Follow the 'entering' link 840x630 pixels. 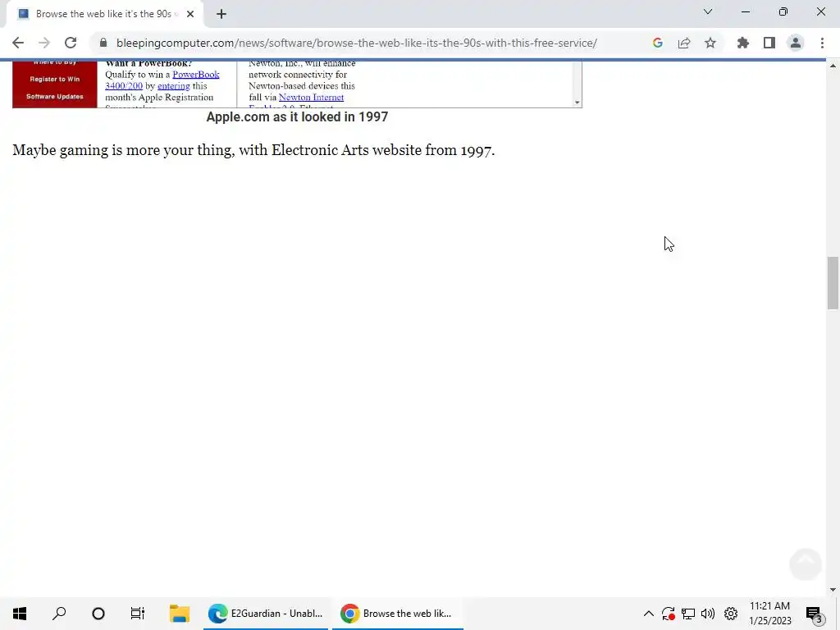tap(174, 85)
